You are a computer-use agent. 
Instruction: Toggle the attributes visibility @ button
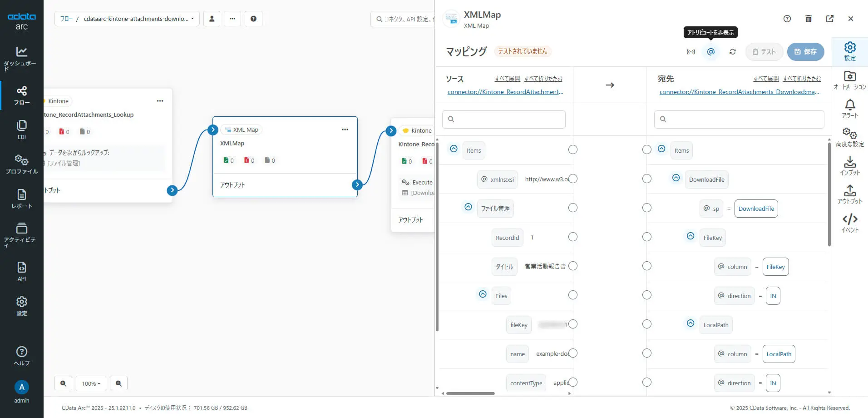pos(711,52)
